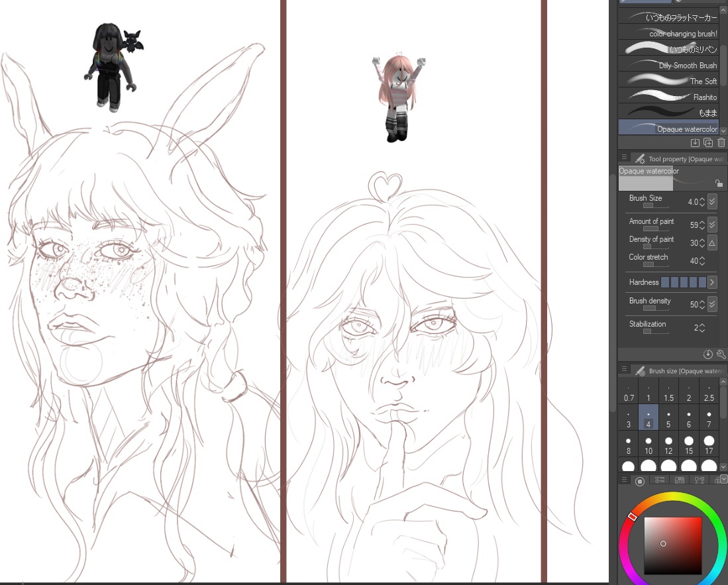Choose brush size preset 7
The image size is (728, 585).
(709, 418)
